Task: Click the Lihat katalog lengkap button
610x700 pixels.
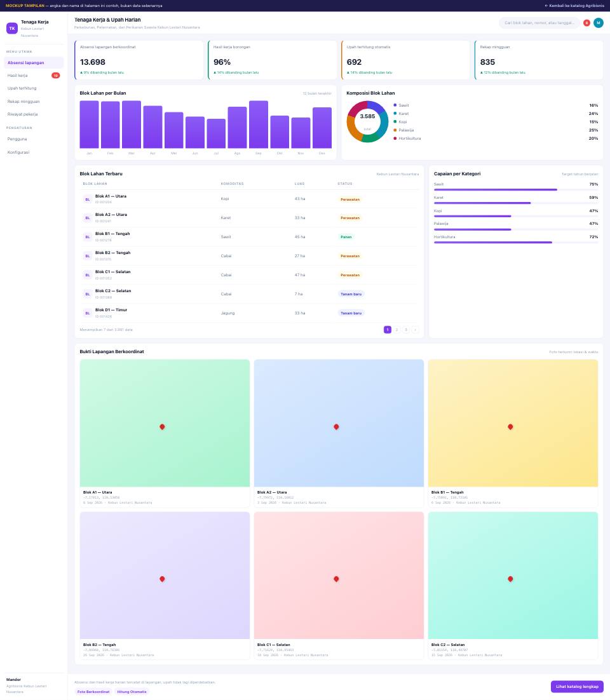Action: [x=577, y=687]
